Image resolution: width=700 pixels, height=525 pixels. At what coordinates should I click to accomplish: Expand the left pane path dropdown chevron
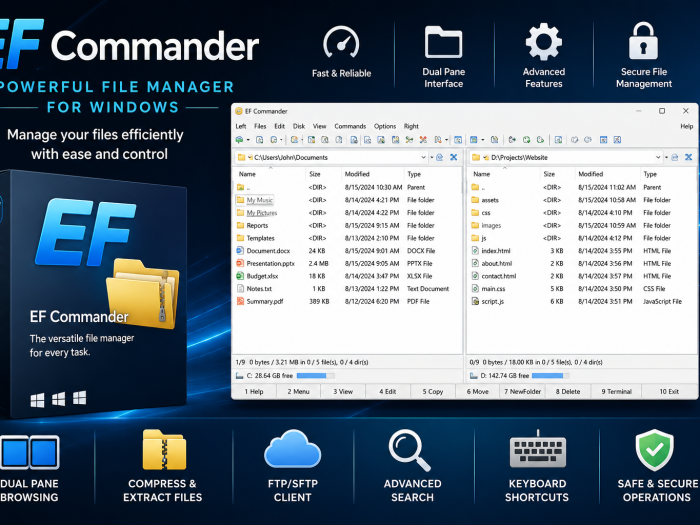pyautogui.click(x=423, y=157)
